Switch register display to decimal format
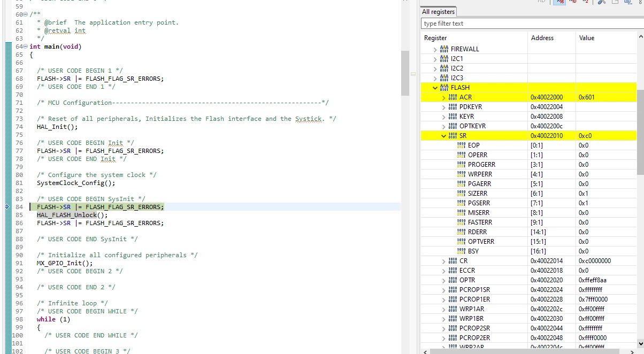This screenshot has width=644, height=354. (572, 2)
